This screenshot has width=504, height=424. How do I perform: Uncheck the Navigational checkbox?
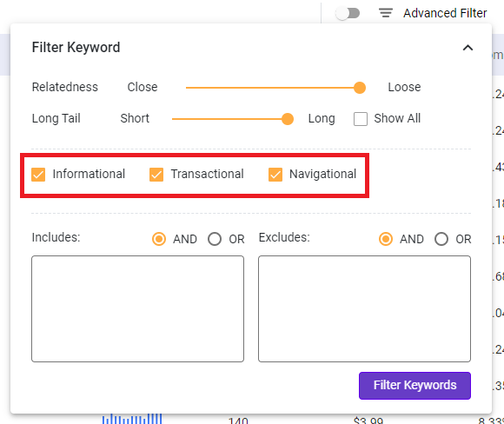point(275,175)
